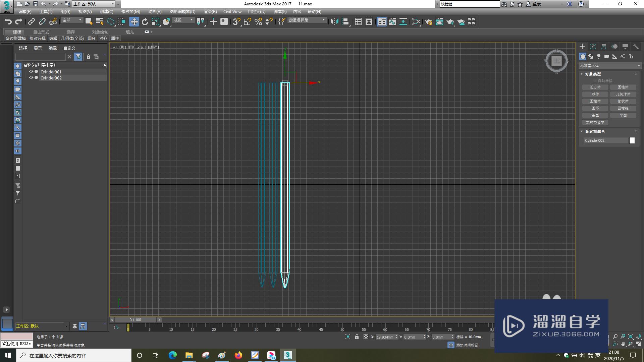Select the Lights category icon

tap(599, 56)
